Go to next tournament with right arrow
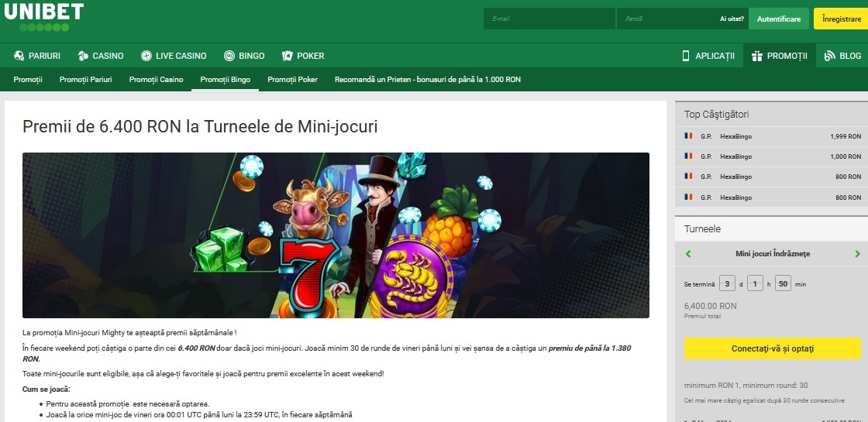Screen dimensions: 868x422 [857, 254]
